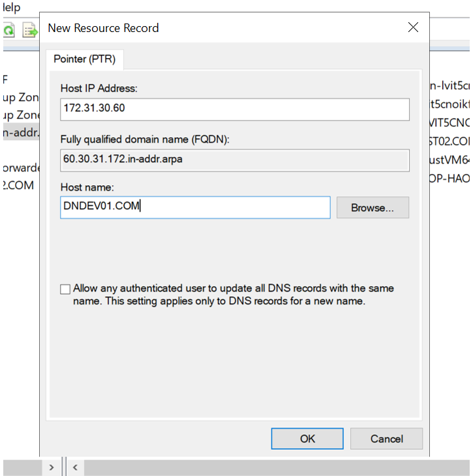Screen dimensions: 471x476
Task: Select the .COM zone in tree
Action: pos(18,185)
